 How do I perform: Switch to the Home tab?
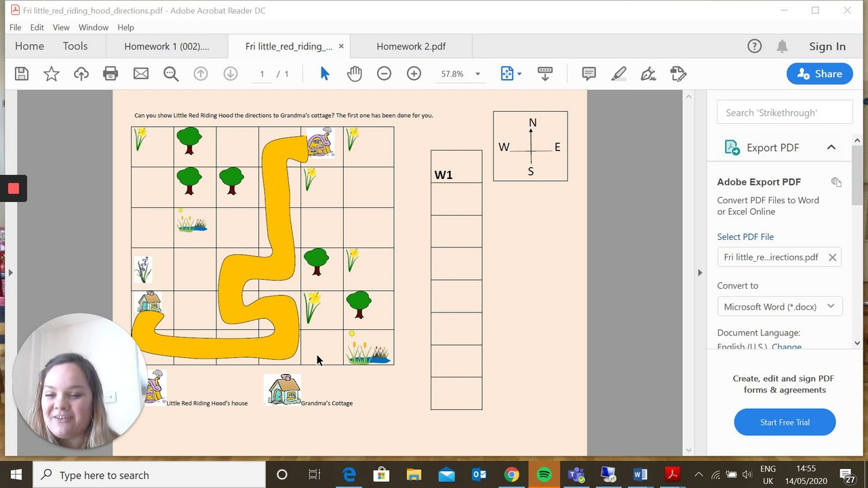(x=29, y=46)
